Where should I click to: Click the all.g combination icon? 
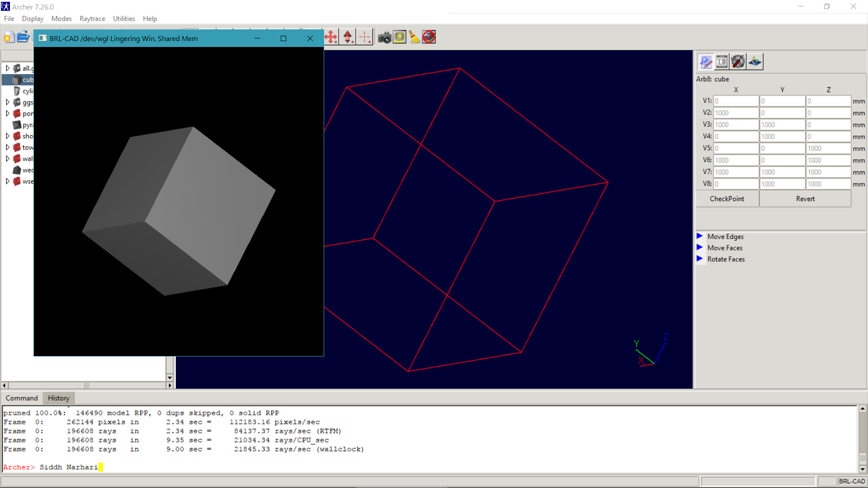point(17,68)
